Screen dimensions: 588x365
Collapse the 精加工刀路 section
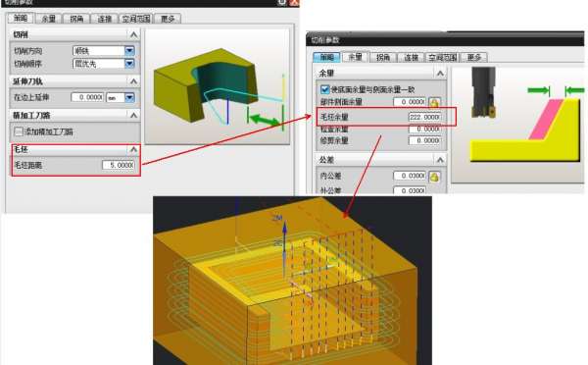133,115
